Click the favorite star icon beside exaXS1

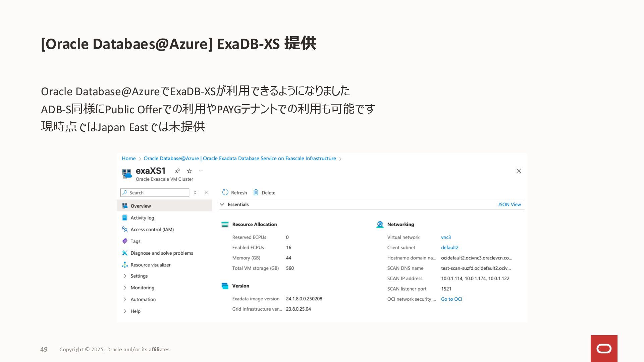point(189,171)
